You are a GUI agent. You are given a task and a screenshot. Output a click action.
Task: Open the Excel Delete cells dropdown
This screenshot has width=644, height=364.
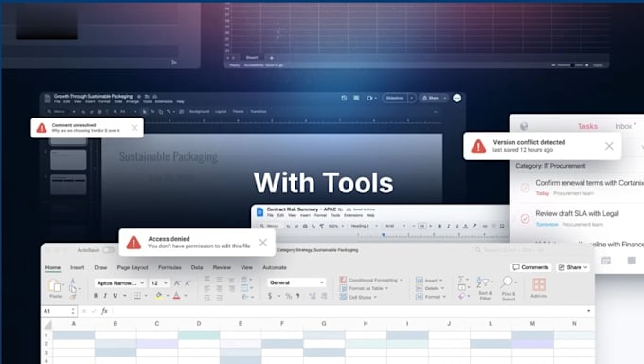tap(430, 288)
